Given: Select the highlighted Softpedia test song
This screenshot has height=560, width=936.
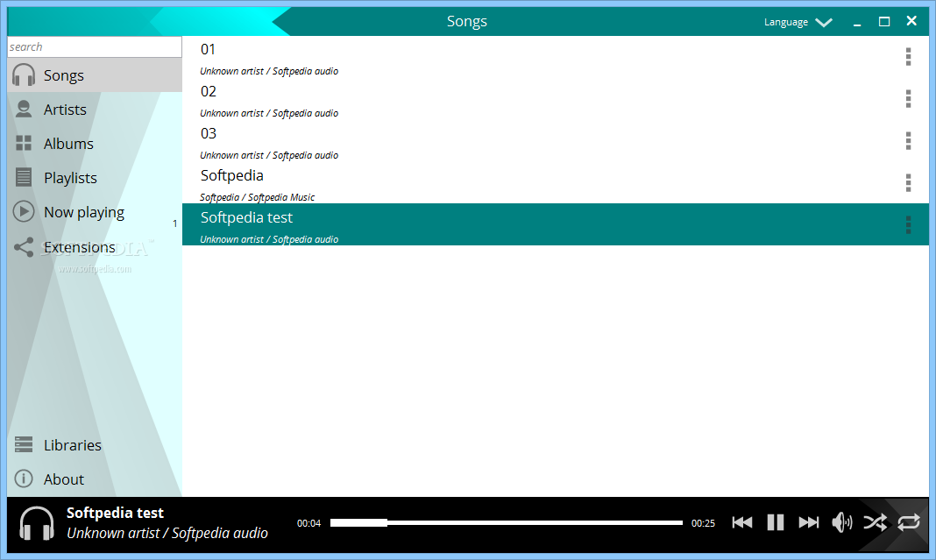Looking at the screenshot, I should tap(555, 224).
